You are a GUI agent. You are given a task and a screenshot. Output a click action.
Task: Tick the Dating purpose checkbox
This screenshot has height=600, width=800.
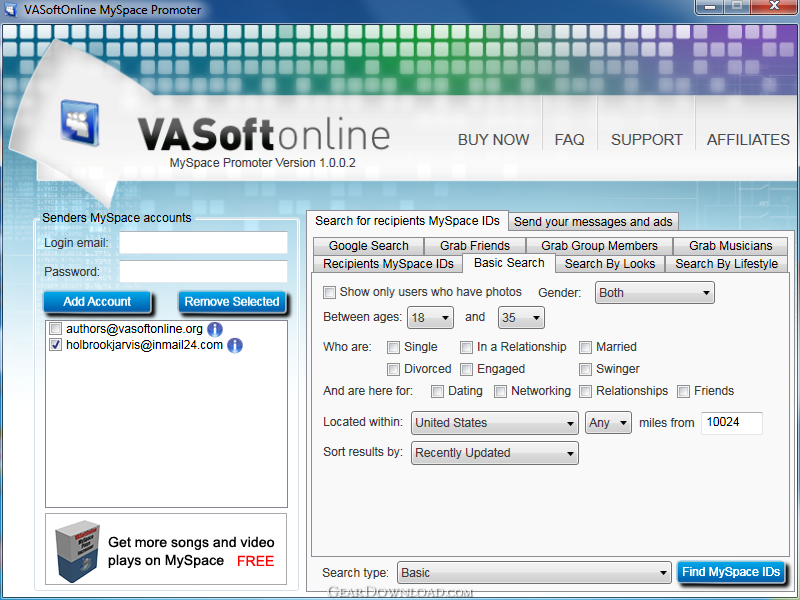pos(437,391)
